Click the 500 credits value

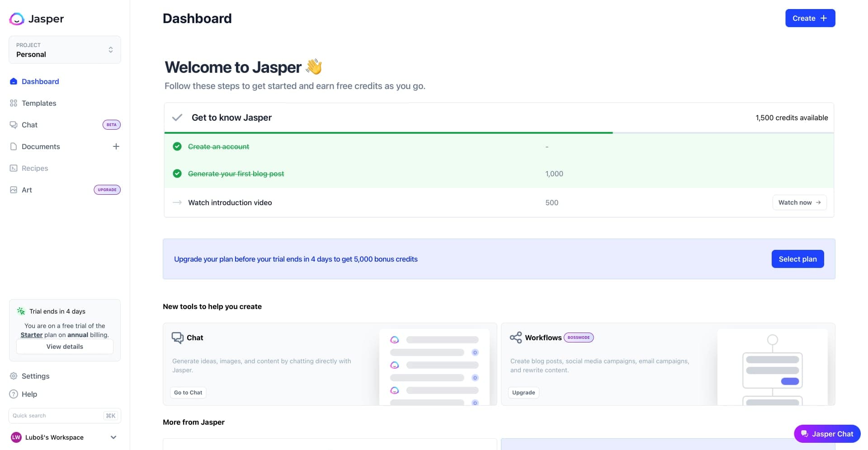[x=552, y=202]
